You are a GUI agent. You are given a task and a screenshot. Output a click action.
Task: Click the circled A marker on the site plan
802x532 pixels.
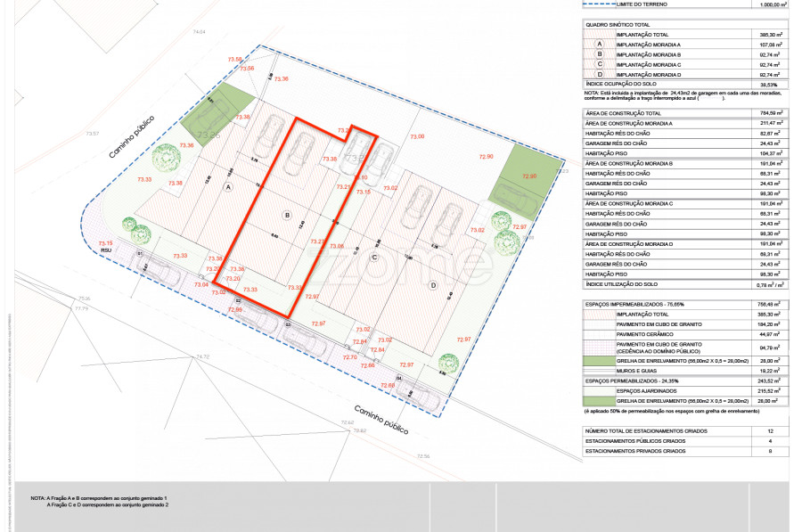coord(227,188)
